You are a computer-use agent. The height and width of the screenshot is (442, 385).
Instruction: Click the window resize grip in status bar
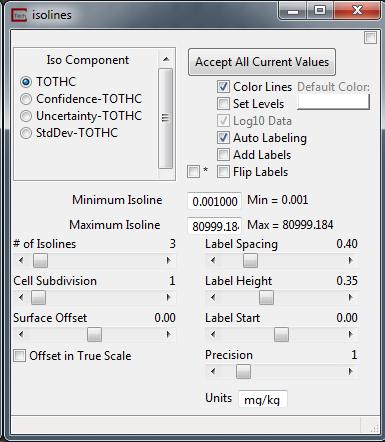(x=374, y=428)
